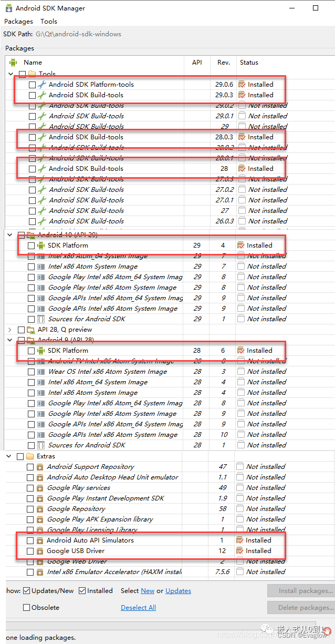
Task: Click the Intel x86 Emulator Accelerator (HAXM) icon
Action: [x=40, y=572]
